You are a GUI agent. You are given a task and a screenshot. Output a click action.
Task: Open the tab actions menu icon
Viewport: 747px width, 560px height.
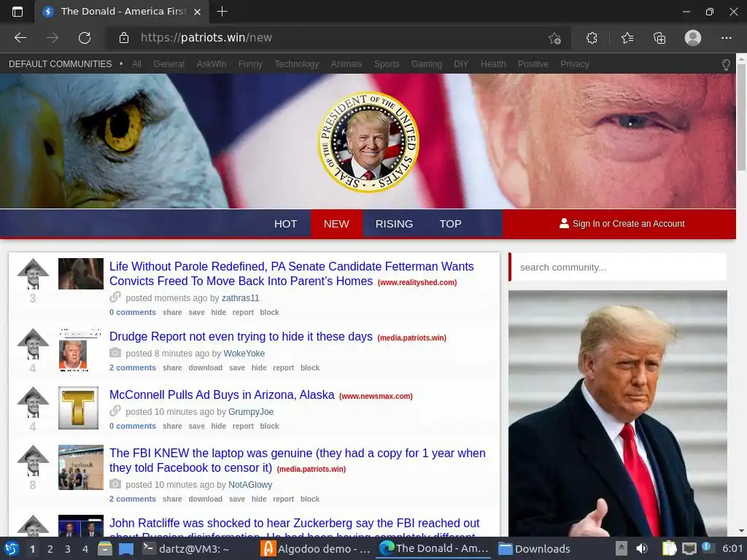[x=18, y=12]
